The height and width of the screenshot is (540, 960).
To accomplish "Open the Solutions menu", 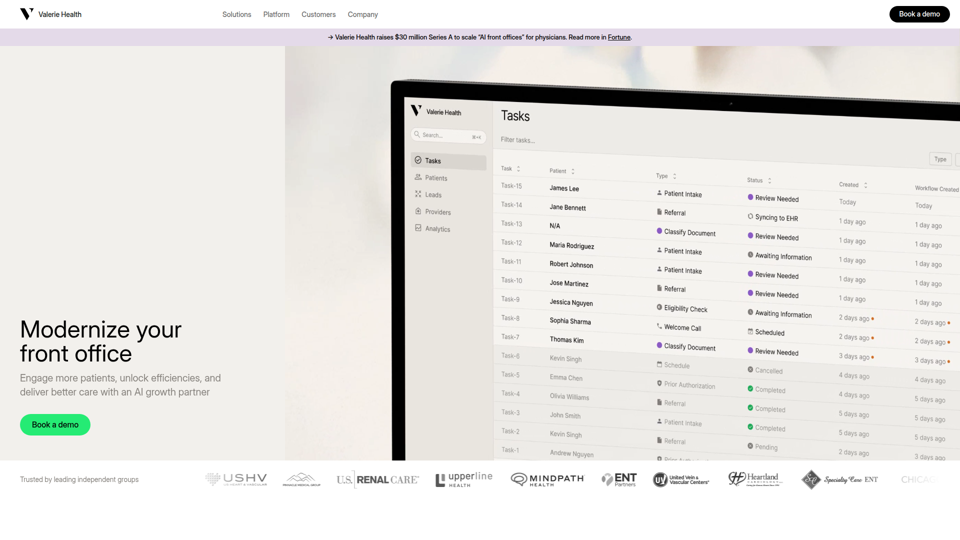I will click(x=237, y=14).
